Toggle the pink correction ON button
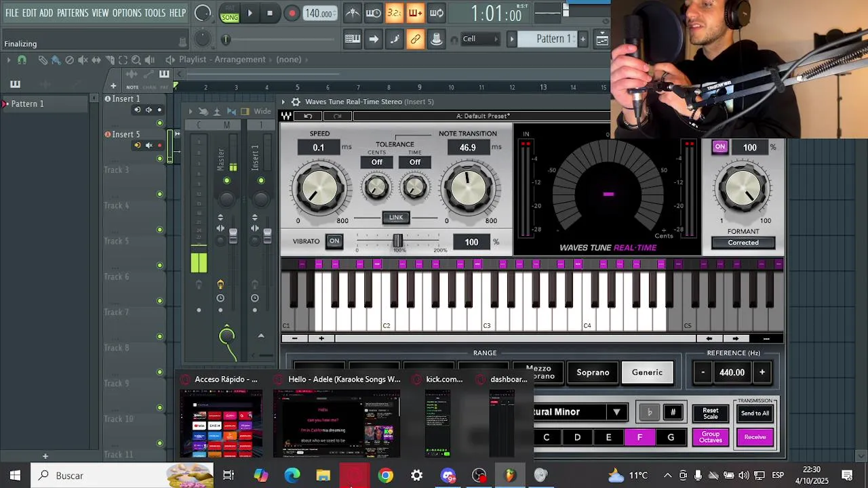The height and width of the screenshot is (488, 868). (x=720, y=147)
